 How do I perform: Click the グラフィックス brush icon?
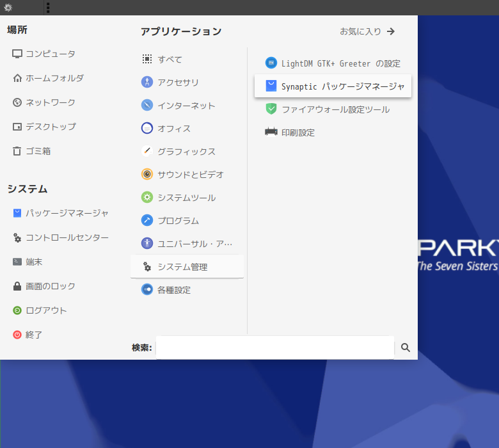point(147,151)
